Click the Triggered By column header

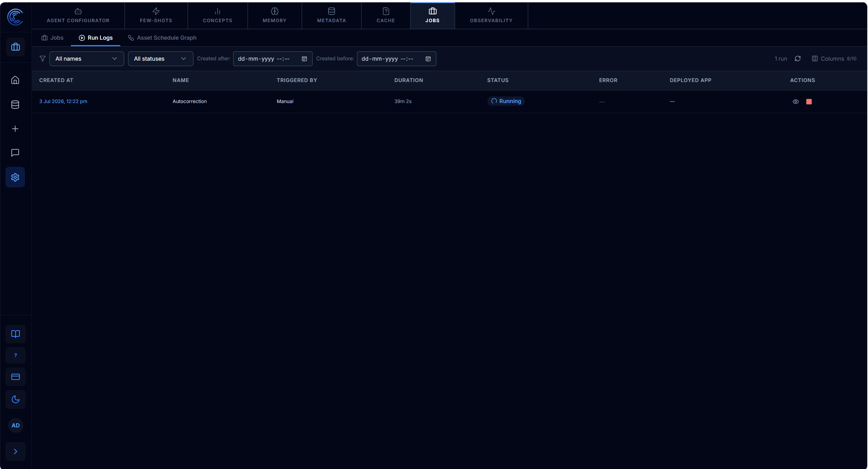click(297, 80)
